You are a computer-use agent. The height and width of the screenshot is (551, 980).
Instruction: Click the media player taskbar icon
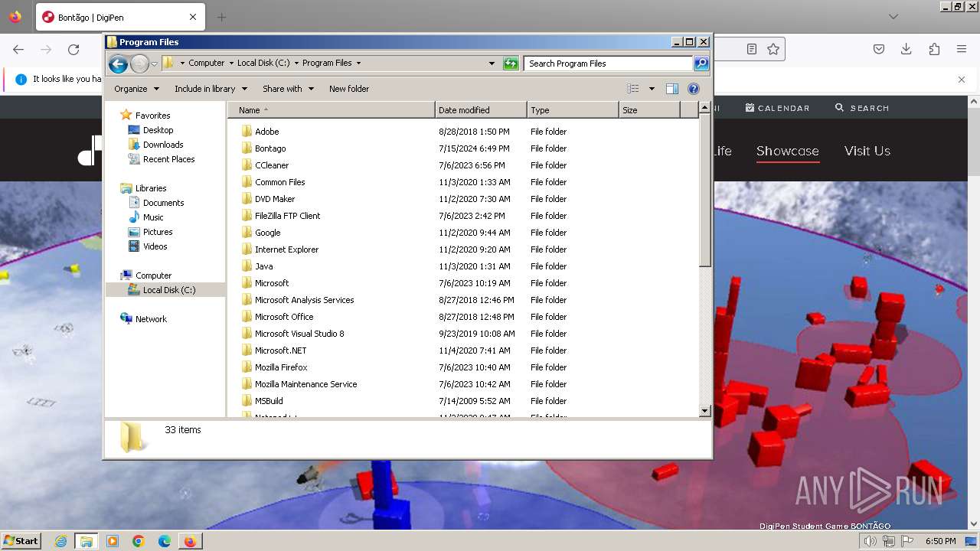pyautogui.click(x=113, y=541)
